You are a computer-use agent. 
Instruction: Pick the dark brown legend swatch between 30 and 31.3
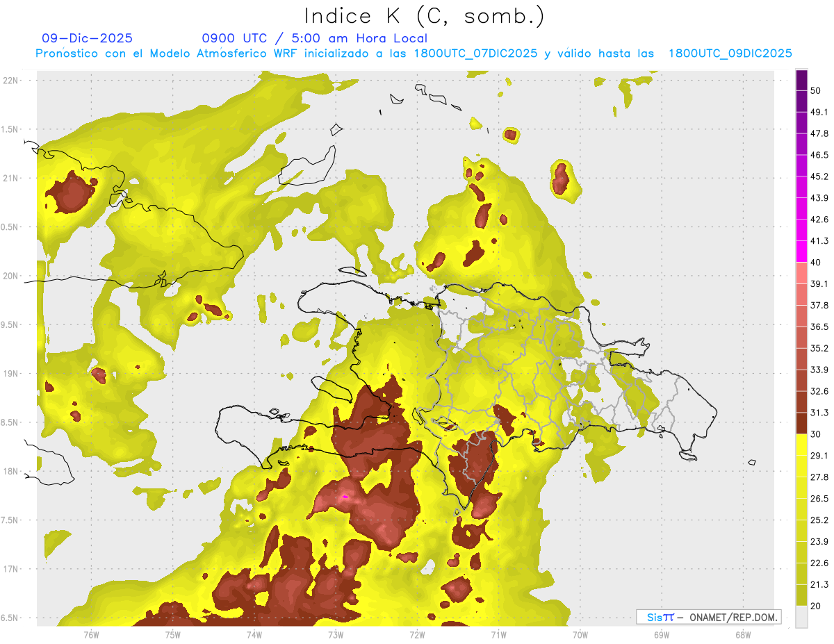(x=802, y=423)
